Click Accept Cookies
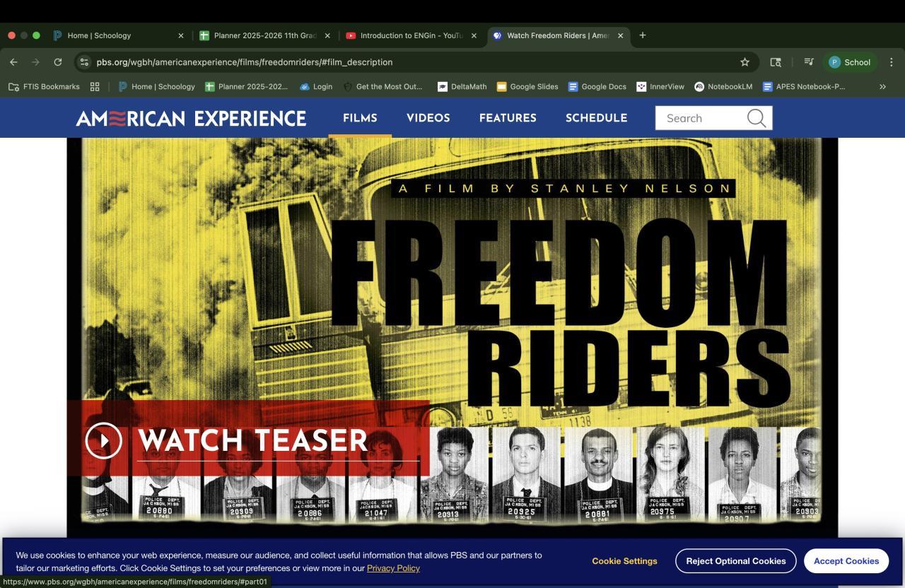Screen dimensions: 905x588 (x=846, y=561)
